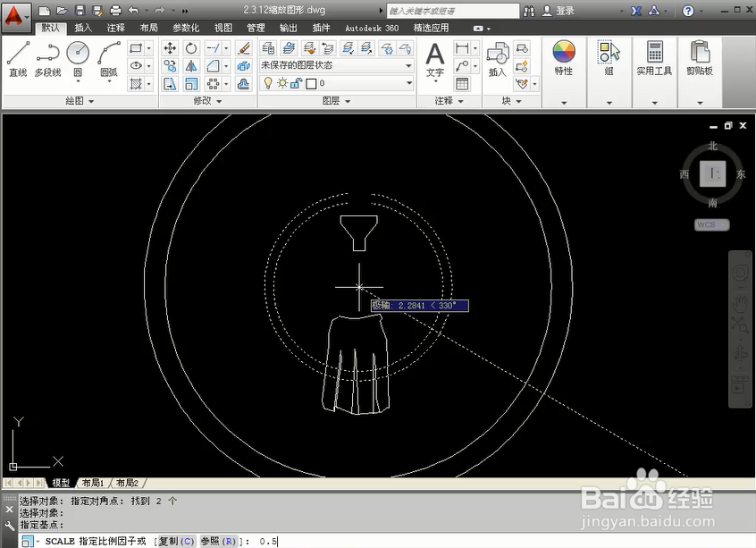Viewport: 756px width, 548px height.
Task: Expand the 注释 panel
Action: click(x=449, y=101)
